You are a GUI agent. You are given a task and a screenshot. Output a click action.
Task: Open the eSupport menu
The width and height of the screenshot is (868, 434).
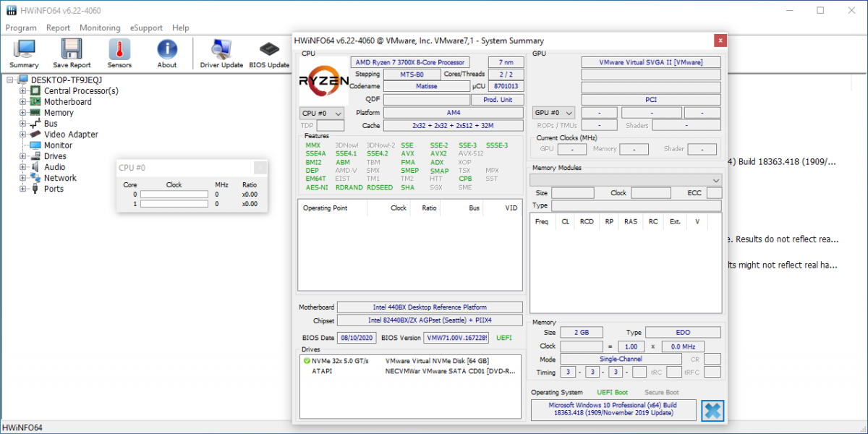pyautogui.click(x=146, y=28)
